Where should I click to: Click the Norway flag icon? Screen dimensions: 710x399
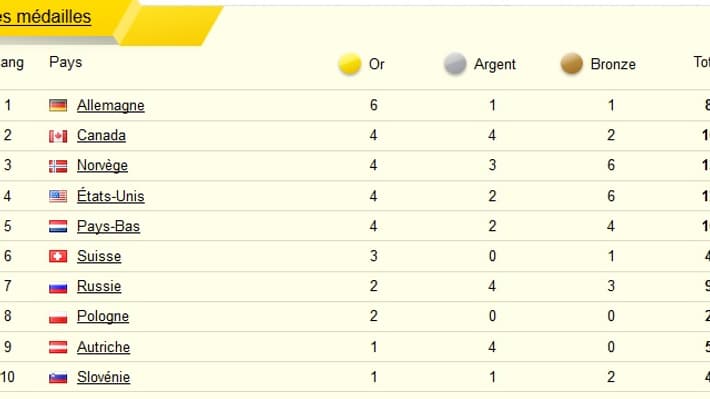click(58, 166)
